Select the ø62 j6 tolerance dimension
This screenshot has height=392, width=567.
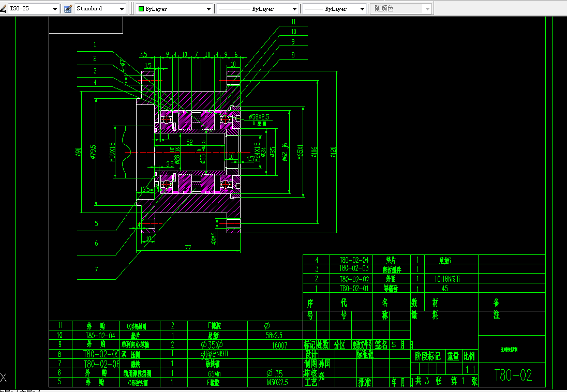pyautogui.click(x=285, y=152)
